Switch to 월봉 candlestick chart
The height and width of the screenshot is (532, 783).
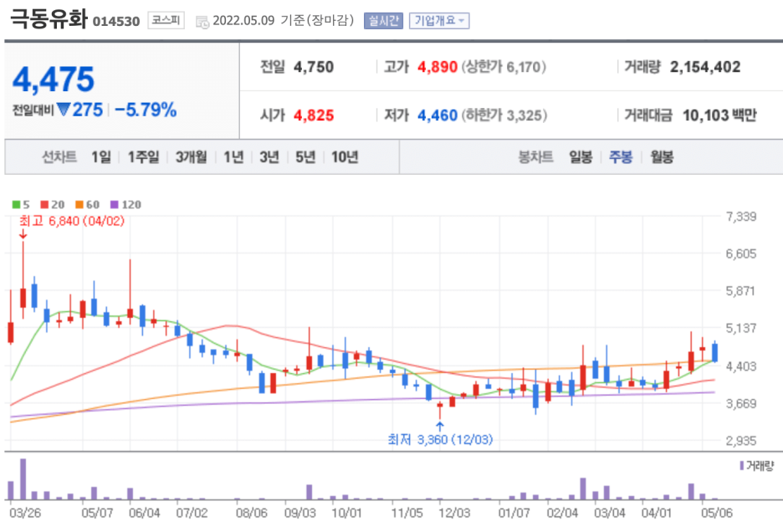[662, 157]
